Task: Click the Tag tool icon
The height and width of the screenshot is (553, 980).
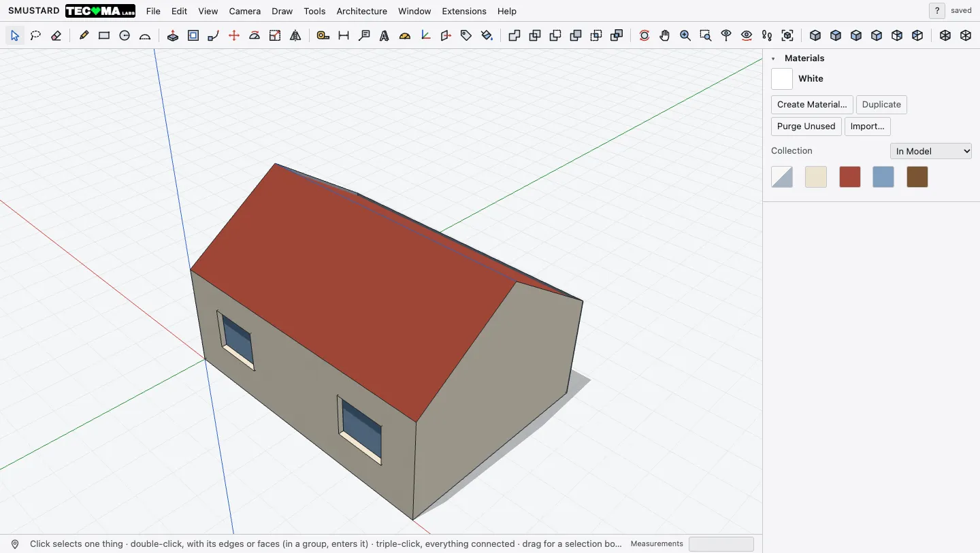Action: pos(466,35)
